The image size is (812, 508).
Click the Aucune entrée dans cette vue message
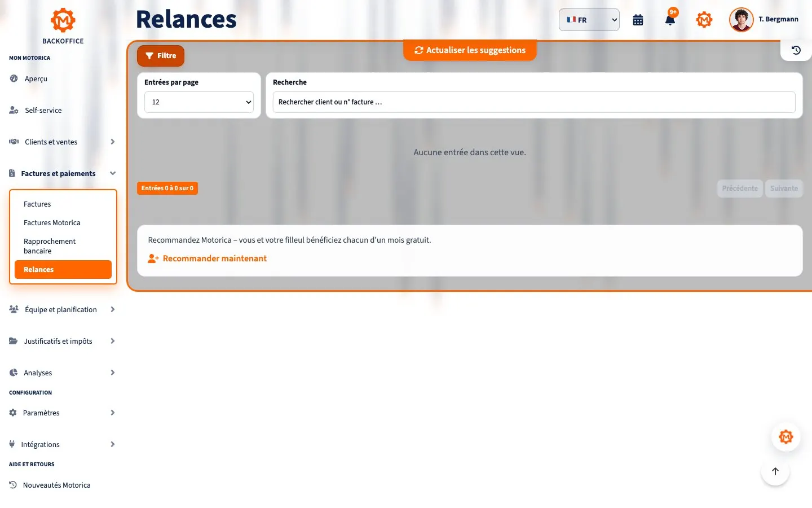(470, 152)
